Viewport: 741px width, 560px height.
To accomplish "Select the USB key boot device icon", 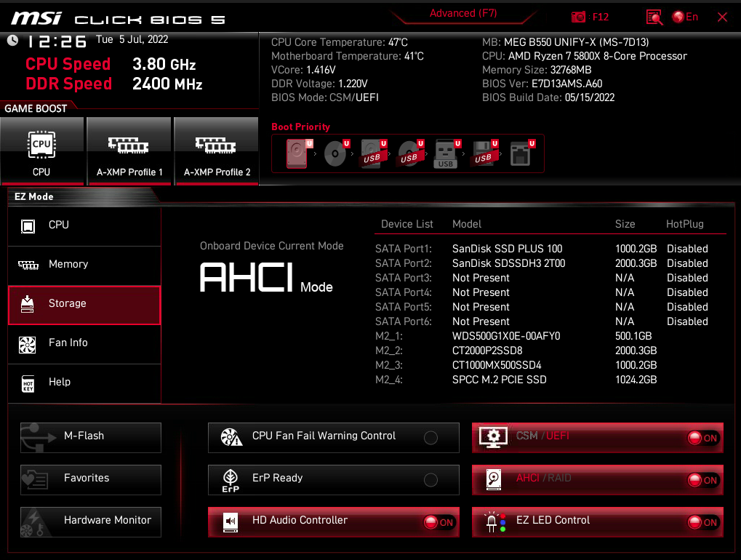I will point(447,153).
